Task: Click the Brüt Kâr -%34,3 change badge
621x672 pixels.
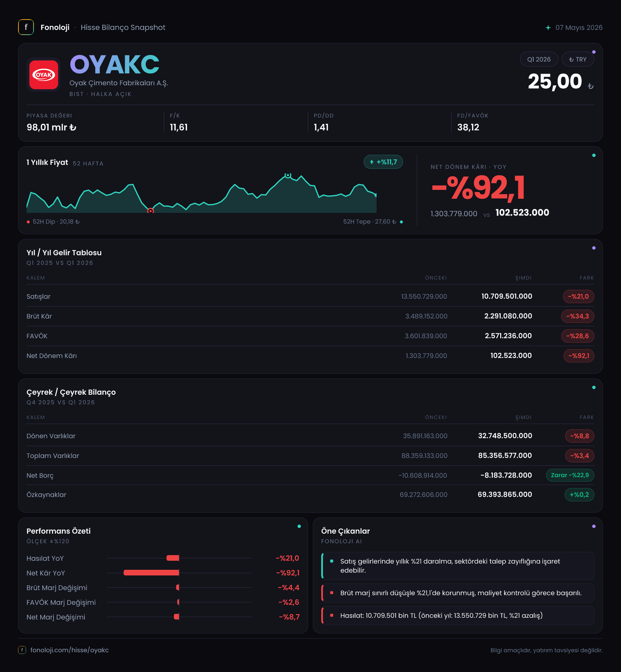Action: (x=577, y=316)
